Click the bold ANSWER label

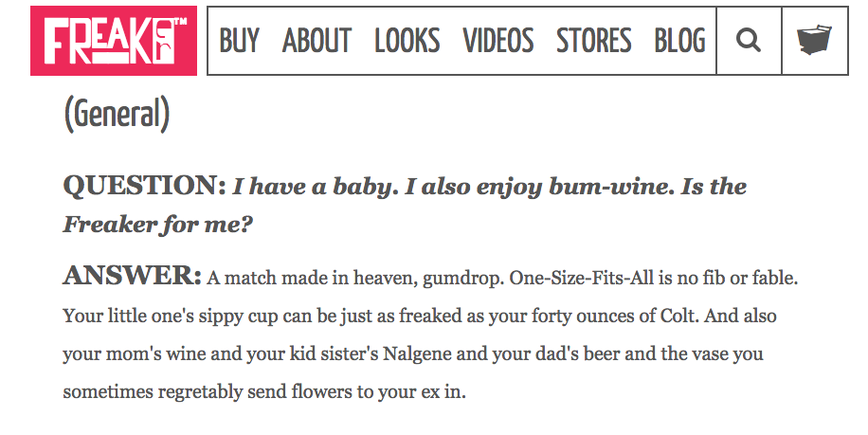(132, 276)
